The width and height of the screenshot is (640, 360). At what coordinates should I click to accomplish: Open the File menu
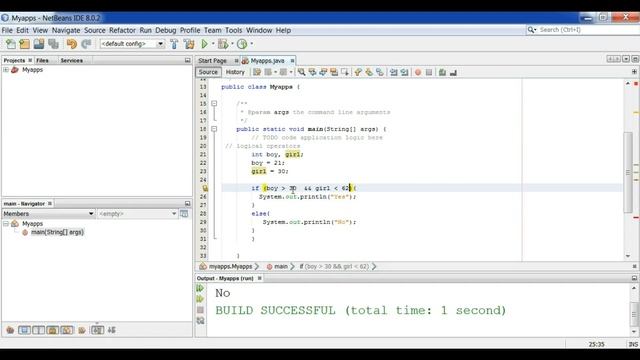(x=7, y=30)
